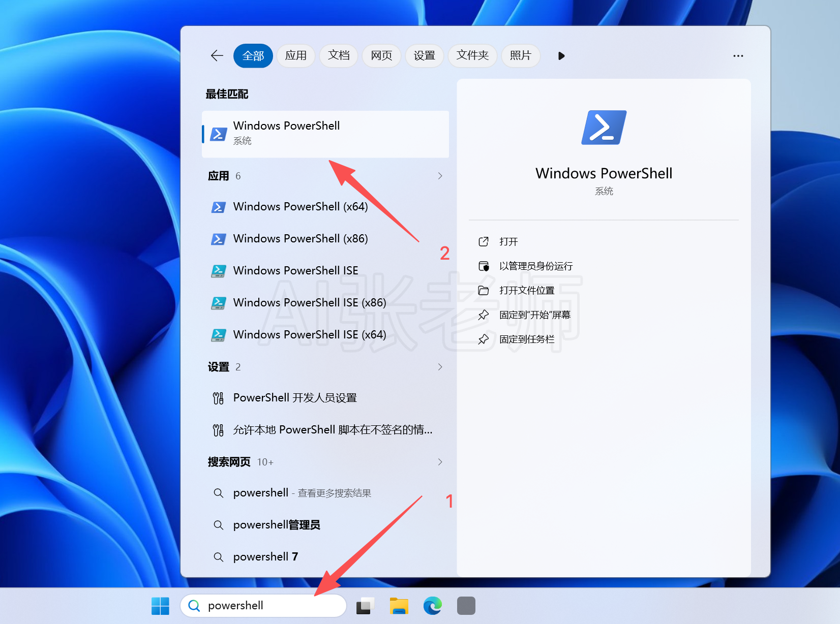Viewport: 840px width, 624px height.
Task: Open web search for powershell 查看更多搜索结果
Action: coord(325,493)
